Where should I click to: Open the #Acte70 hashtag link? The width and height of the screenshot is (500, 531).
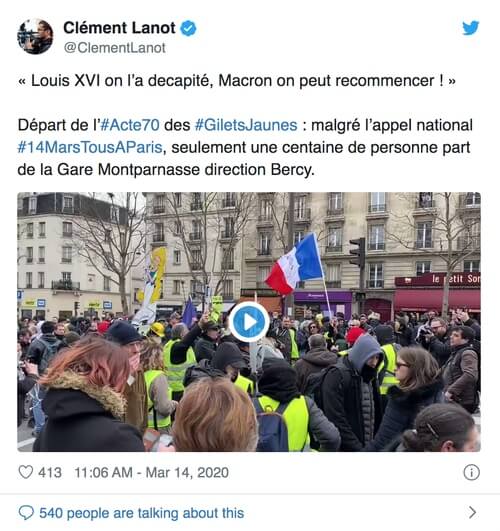pos(130,125)
